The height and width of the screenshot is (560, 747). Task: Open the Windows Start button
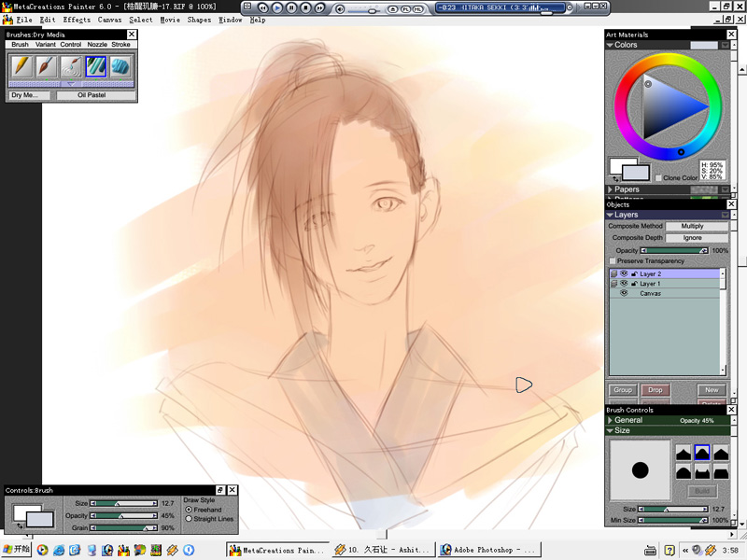pyautogui.click(x=16, y=550)
